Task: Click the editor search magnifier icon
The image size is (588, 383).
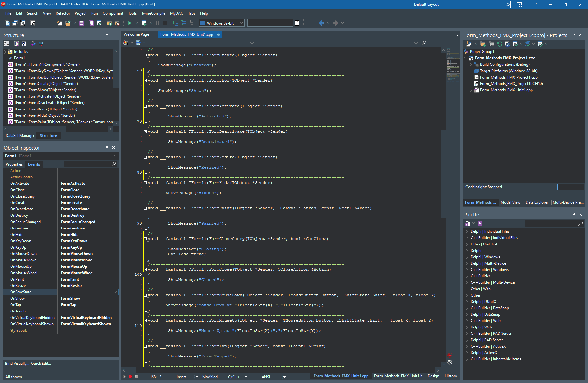Action: coord(424,43)
